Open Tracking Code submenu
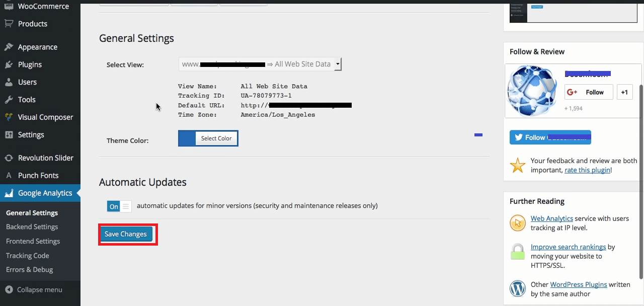Image resolution: width=644 pixels, height=306 pixels. 27,255
